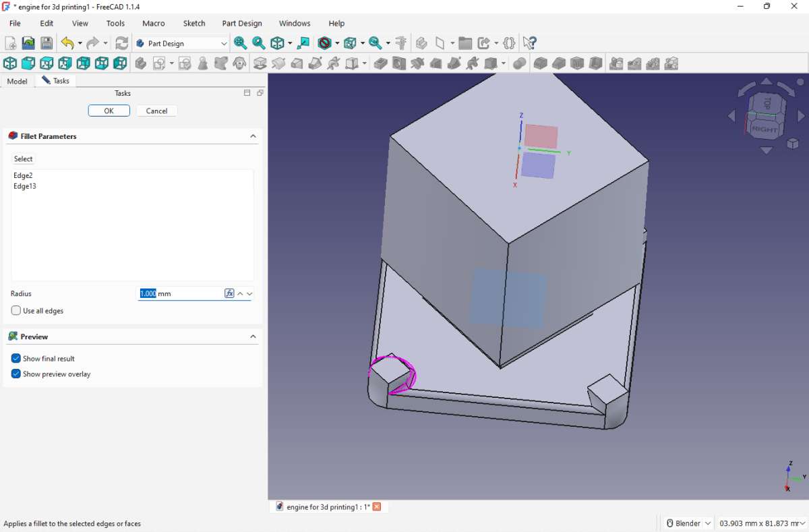Open the Blender navigation style dropdown

688,523
